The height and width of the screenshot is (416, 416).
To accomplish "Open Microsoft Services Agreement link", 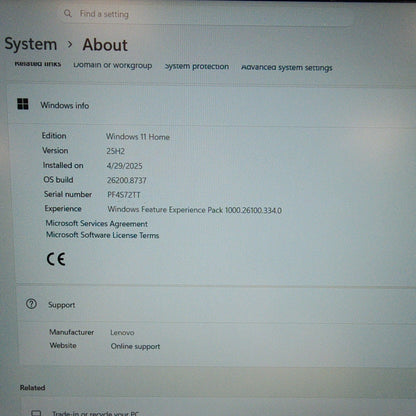I will [x=97, y=223].
